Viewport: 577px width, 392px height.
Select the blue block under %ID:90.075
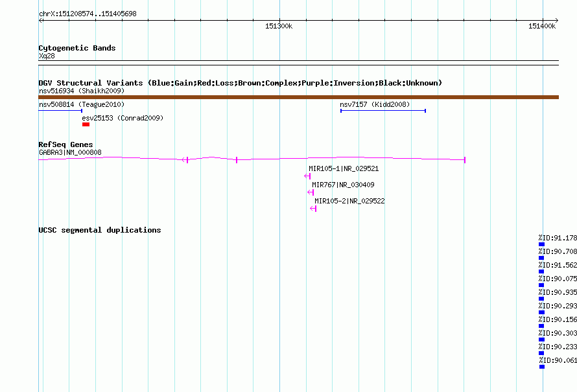point(541,285)
